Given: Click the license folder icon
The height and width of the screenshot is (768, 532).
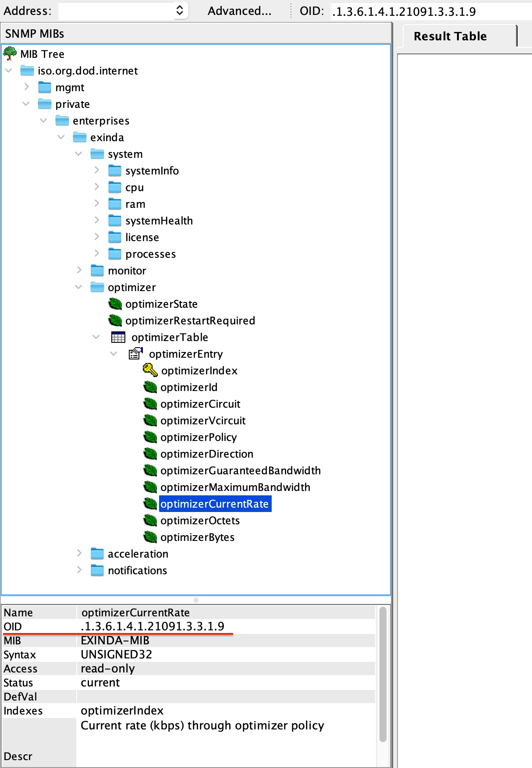Looking at the screenshot, I should pyautogui.click(x=115, y=237).
